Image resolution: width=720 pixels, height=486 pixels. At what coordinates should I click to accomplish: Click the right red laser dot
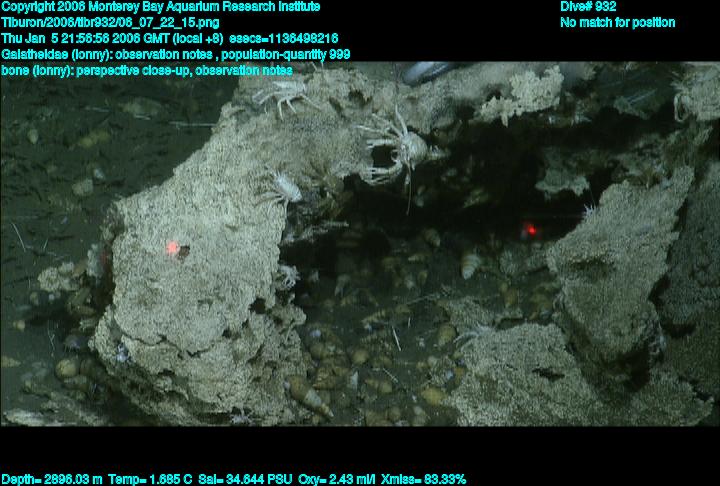tap(531, 230)
